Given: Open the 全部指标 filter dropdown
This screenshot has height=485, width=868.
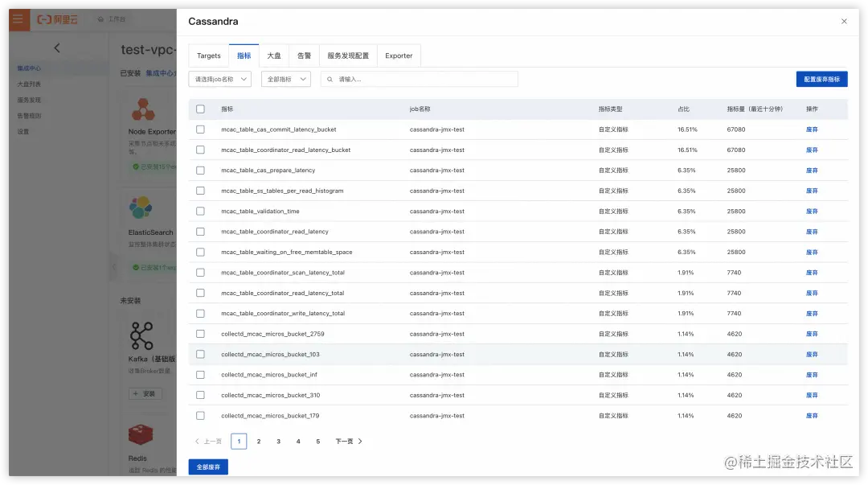Looking at the screenshot, I should point(285,80).
